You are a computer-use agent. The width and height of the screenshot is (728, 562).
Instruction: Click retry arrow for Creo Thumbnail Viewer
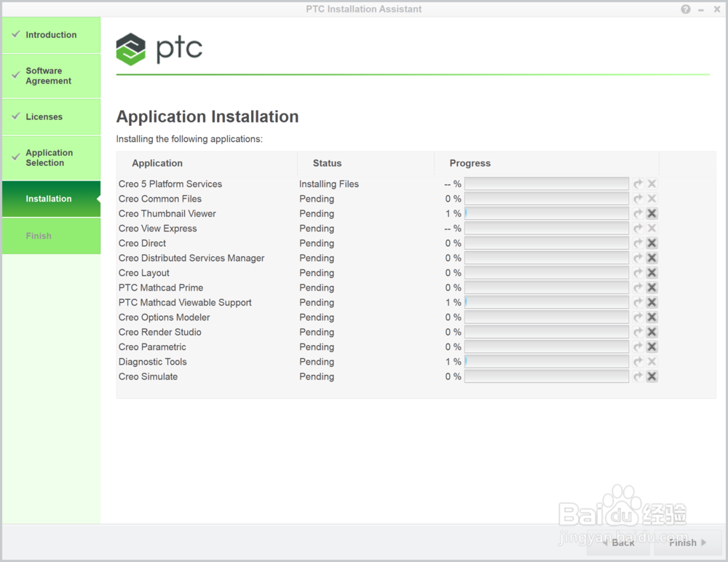(x=638, y=213)
